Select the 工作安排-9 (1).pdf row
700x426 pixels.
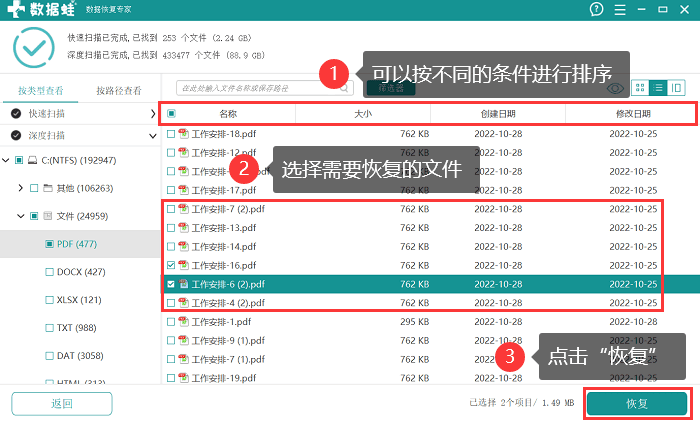tap(430, 340)
